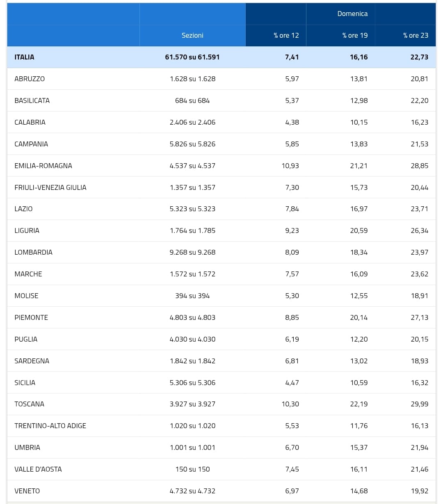
Task: Open the BASILICATA region link
Action: tap(32, 100)
